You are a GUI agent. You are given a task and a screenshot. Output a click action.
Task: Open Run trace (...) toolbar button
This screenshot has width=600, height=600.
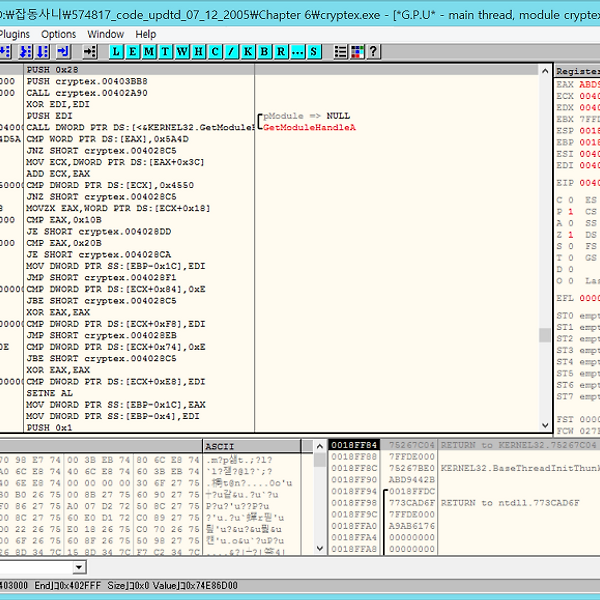coord(298,51)
